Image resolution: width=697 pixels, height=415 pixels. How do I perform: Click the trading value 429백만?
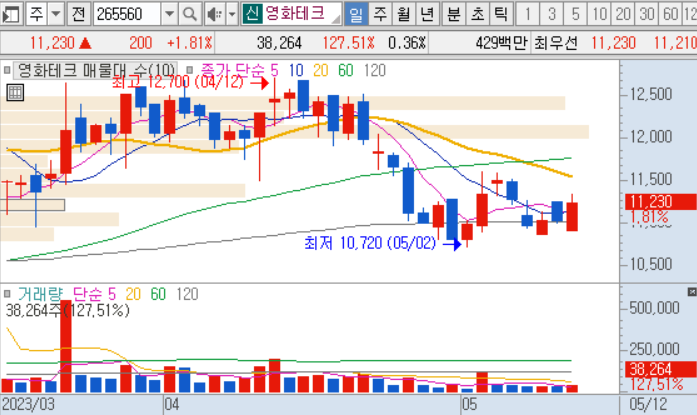[501, 43]
